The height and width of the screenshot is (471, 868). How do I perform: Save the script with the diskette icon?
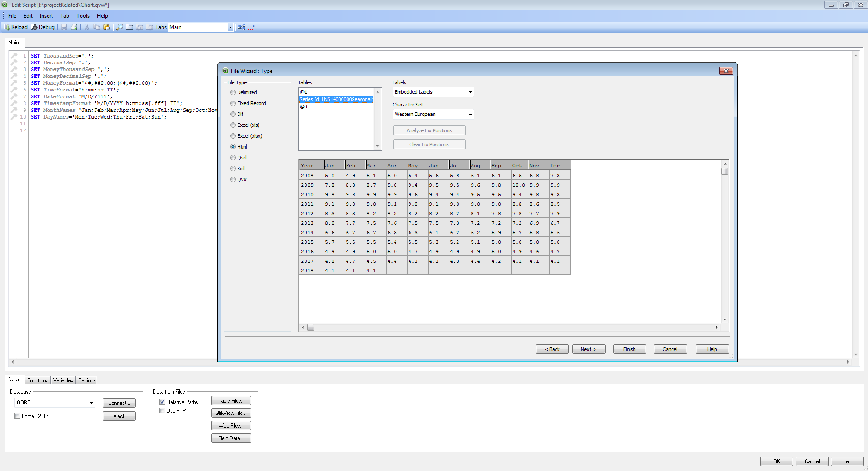pos(64,27)
